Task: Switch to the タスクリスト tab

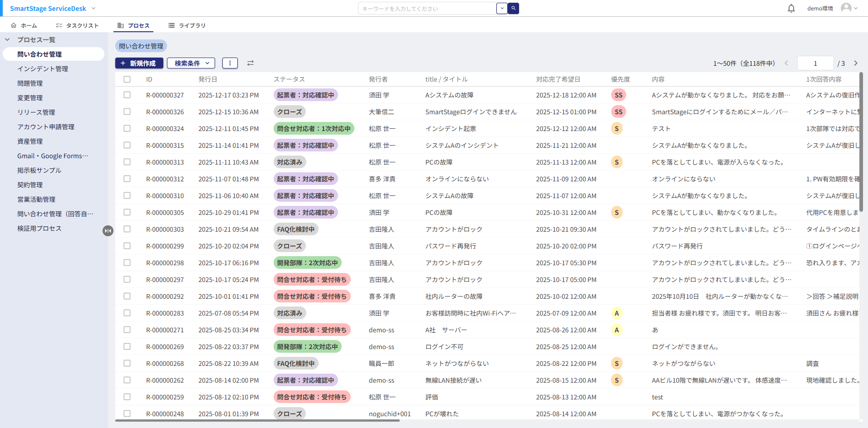Action: pos(77,25)
